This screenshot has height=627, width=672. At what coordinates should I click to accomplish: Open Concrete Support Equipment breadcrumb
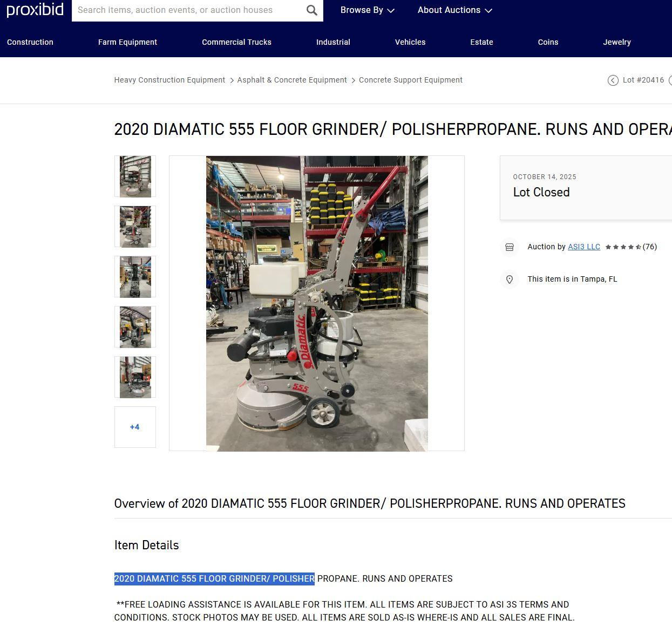pyautogui.click(x=411, y=80)
